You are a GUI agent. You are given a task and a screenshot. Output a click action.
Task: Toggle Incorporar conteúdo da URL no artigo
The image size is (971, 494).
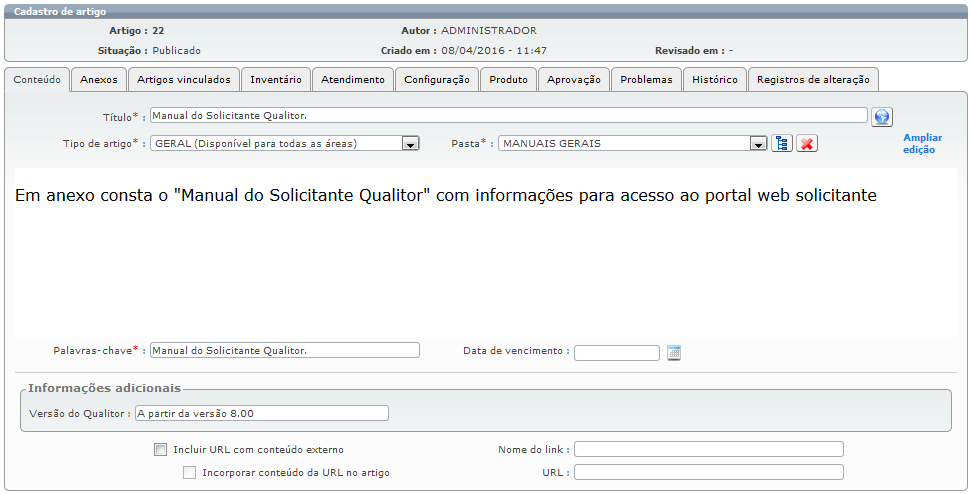[x=189, y=472]
